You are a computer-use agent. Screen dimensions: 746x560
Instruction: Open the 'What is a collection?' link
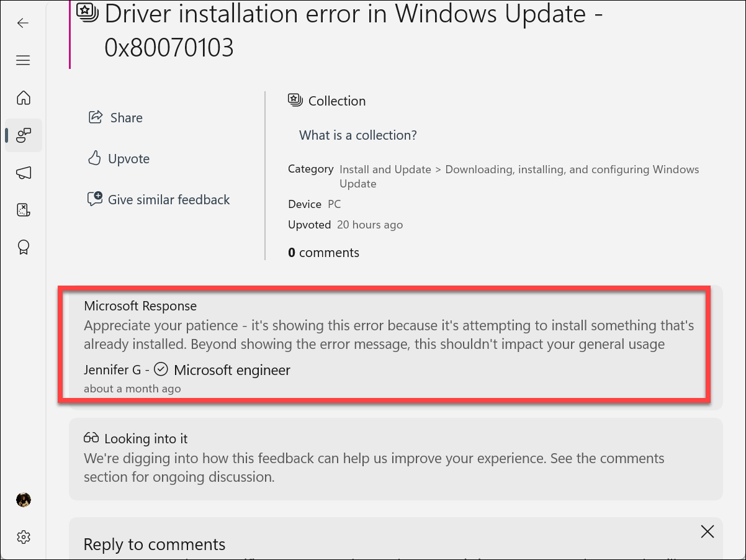coord(357,135)
